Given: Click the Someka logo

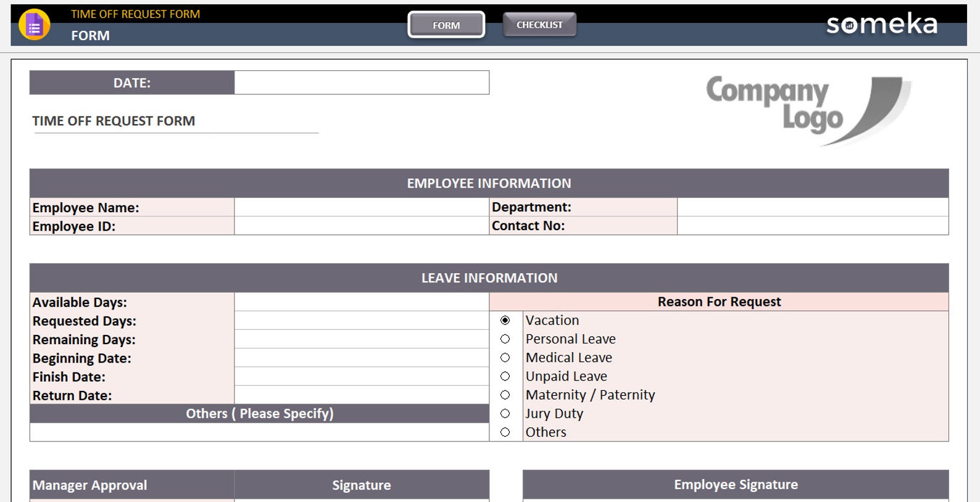Looking at the screenshot, I should click(x=882, y=24).
